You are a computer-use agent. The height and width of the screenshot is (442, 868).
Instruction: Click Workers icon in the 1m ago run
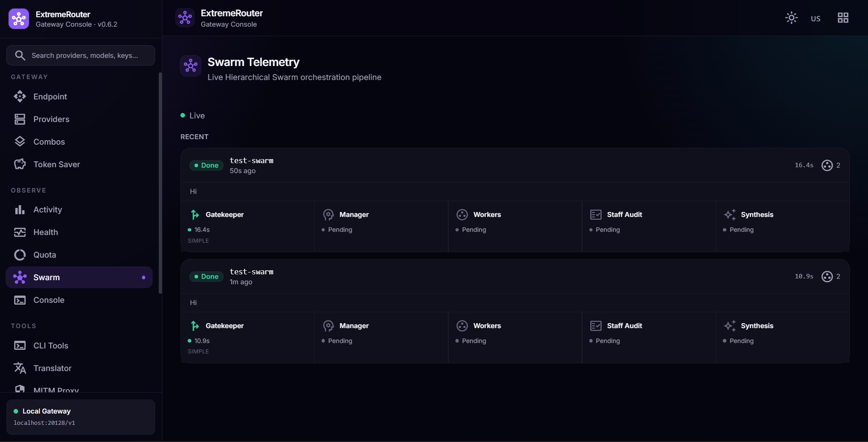tap(462, 326)
